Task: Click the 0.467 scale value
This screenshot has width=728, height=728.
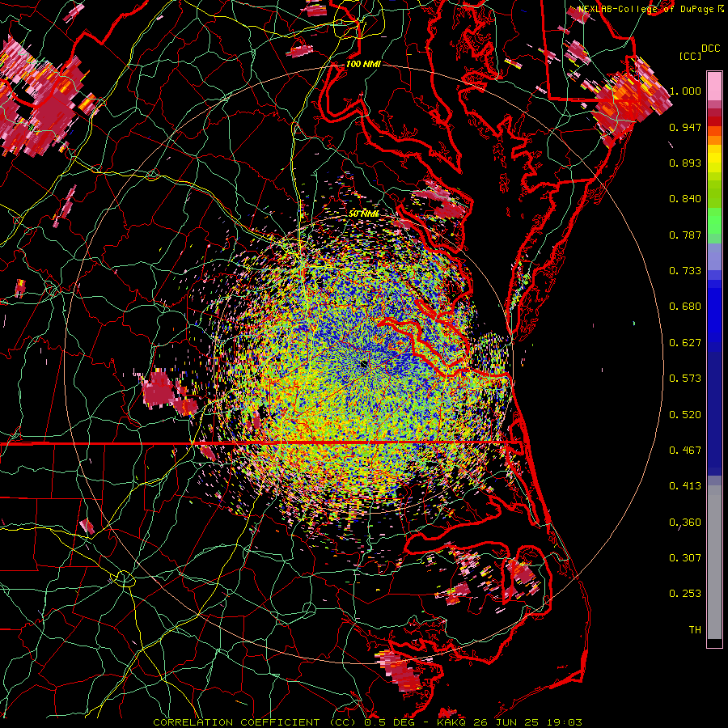Action: pos(685,451)
